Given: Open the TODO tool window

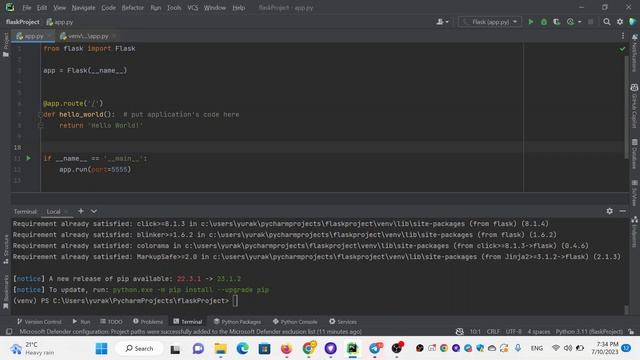Looking at the screenshot, I should click(x=111, y=322).
